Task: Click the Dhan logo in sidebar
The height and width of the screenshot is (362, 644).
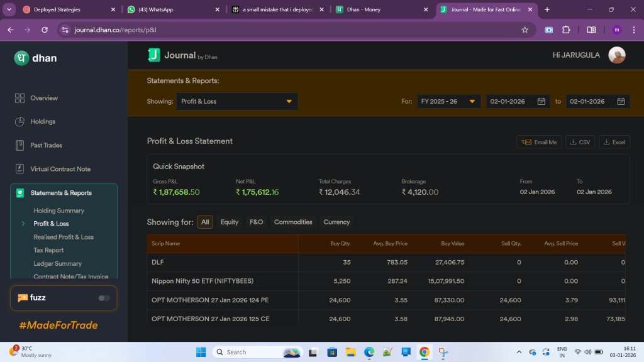Action: [21, 58]
